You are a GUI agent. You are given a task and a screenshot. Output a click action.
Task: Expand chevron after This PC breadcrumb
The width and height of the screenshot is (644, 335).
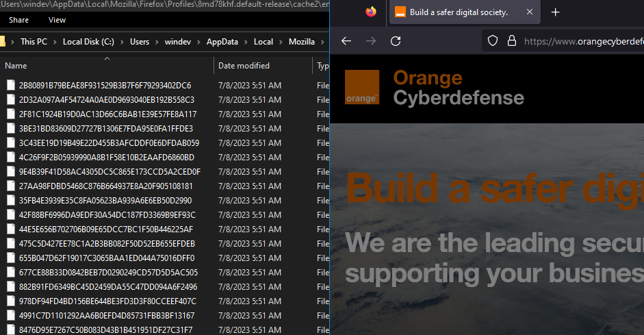pos(55,42)
